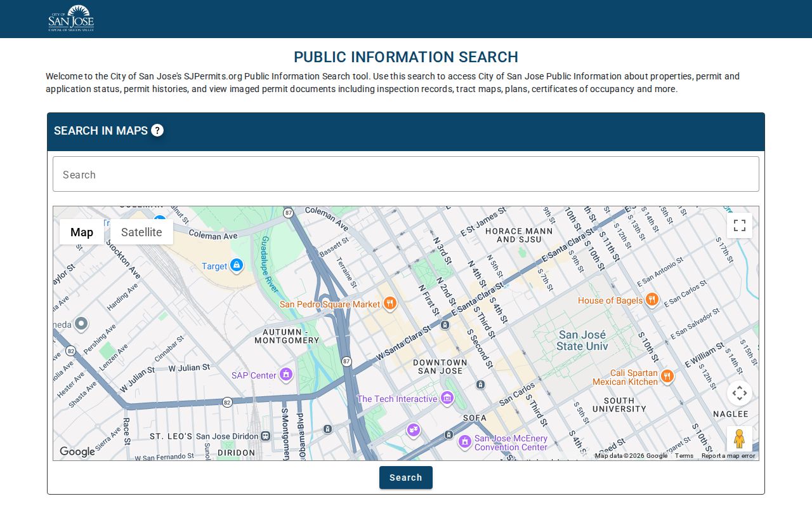Click the Target shopping marker

pos(237,265)
